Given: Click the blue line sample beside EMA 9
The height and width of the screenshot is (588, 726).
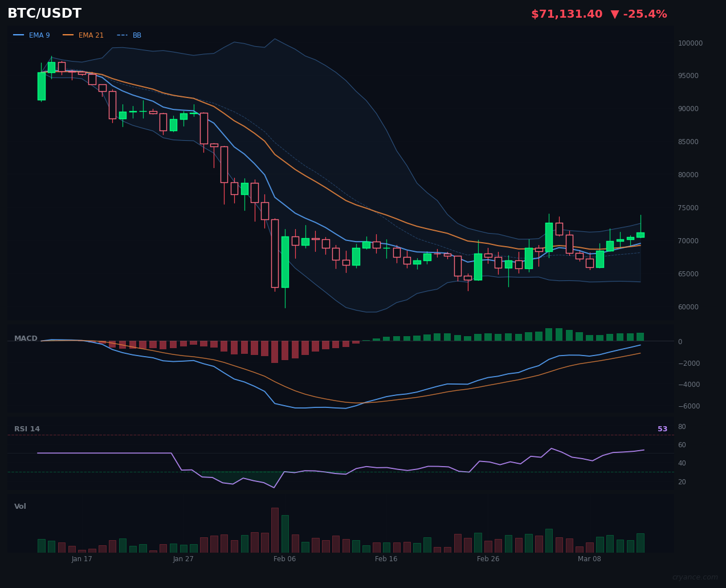Looking at the screenshot, I should coord(19,35).
